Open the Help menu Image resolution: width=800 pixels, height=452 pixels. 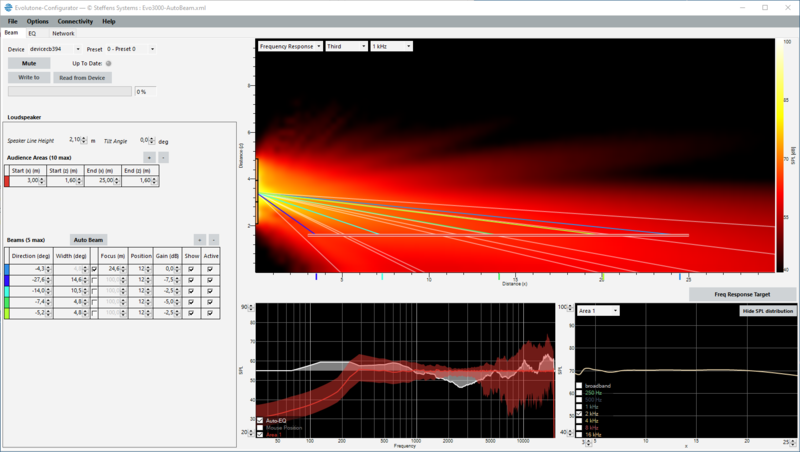tap(109, 21)
